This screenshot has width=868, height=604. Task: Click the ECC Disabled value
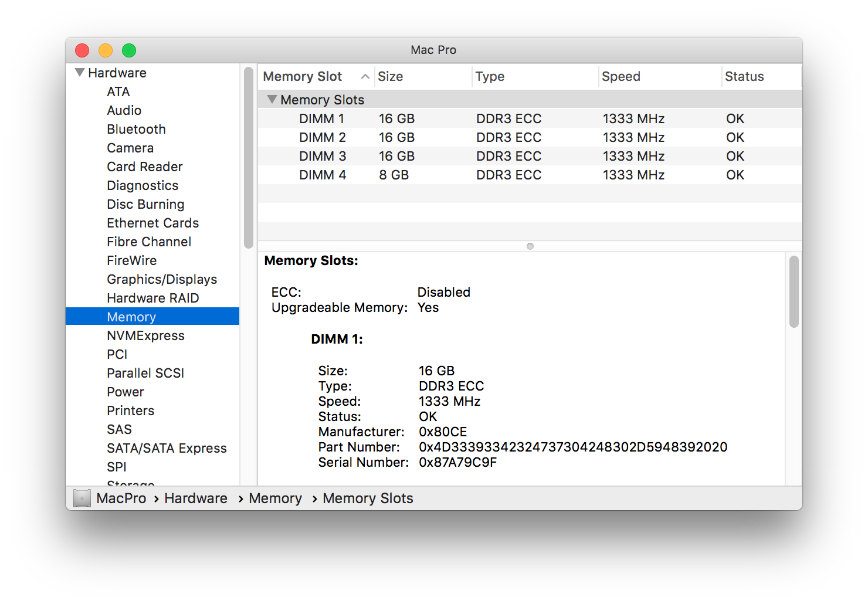pos(444,292)
